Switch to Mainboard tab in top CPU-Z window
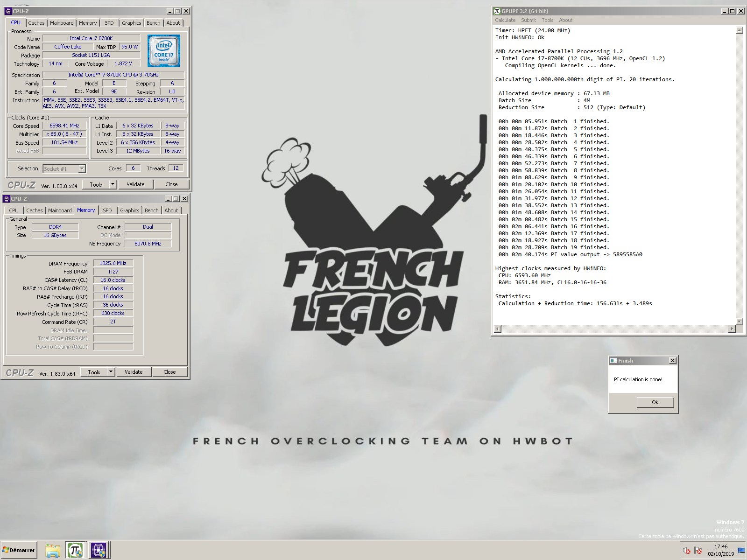Viewport: 747px width, 560px height. pos(62,23)
